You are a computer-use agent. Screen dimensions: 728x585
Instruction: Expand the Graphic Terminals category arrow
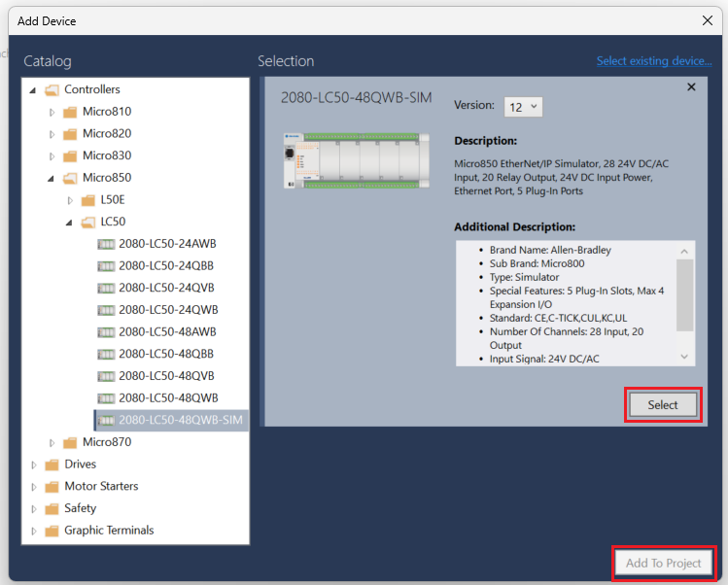click(x=33, y=531)
